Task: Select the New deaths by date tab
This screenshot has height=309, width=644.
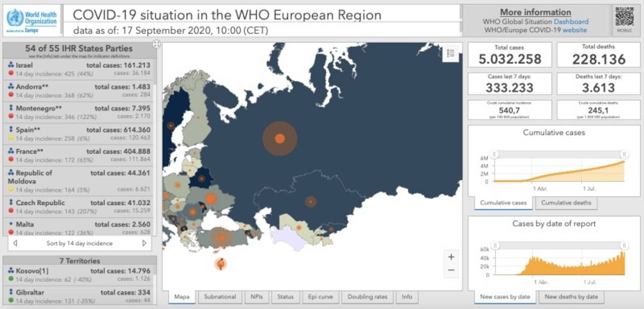Action: click(x=571, y=296)
